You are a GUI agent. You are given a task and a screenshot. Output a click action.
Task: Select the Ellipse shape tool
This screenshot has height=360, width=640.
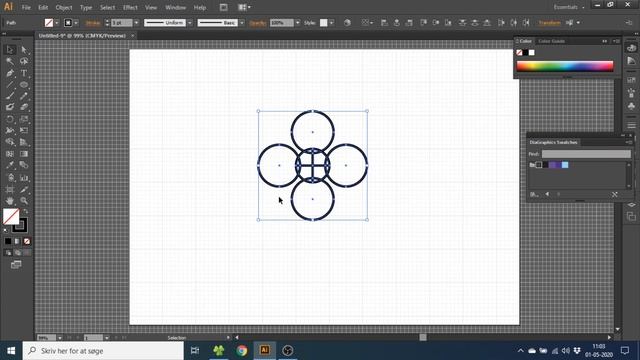24,85
